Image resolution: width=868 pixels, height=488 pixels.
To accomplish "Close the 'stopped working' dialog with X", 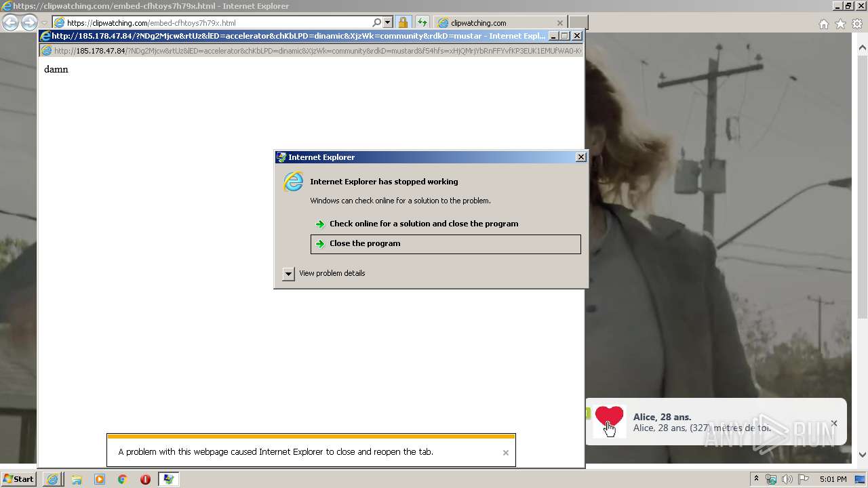I will tap(581, 157).
